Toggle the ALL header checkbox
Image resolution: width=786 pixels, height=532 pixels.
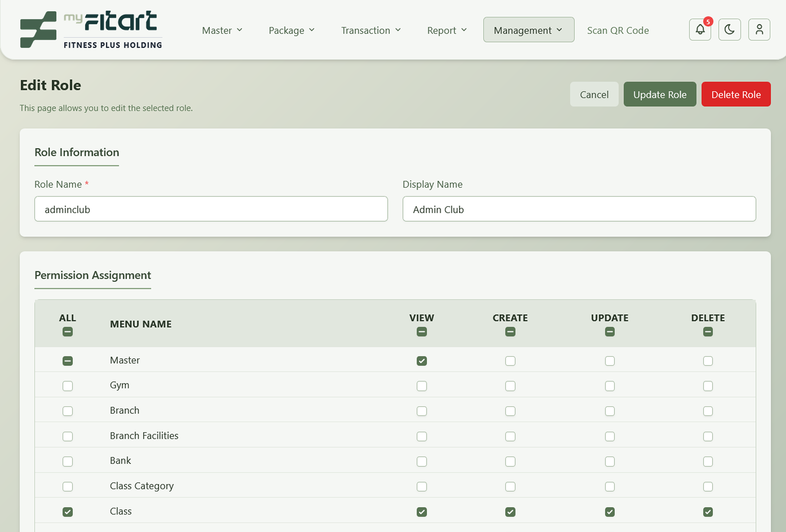point(67,332)
